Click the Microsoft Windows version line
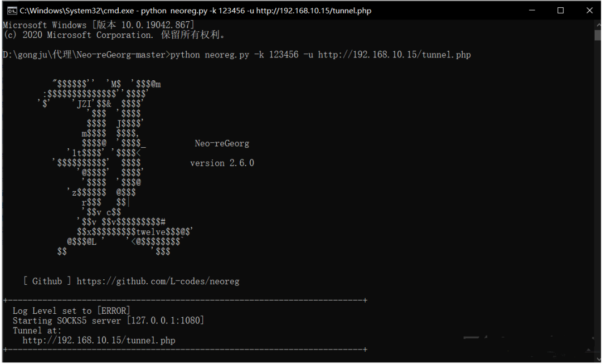This screenshot has width=602, height=364. (x=99, y=25)
